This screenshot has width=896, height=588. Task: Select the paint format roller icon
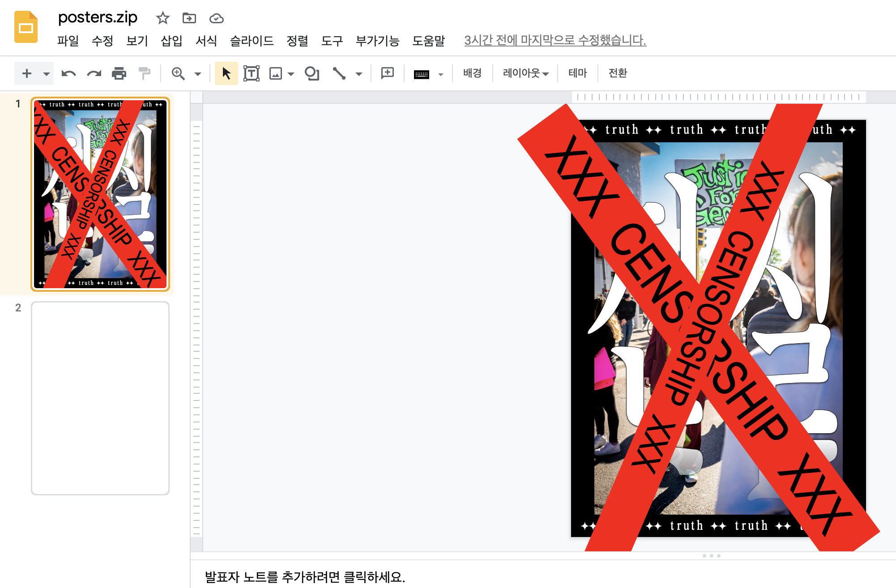(144, 73)
